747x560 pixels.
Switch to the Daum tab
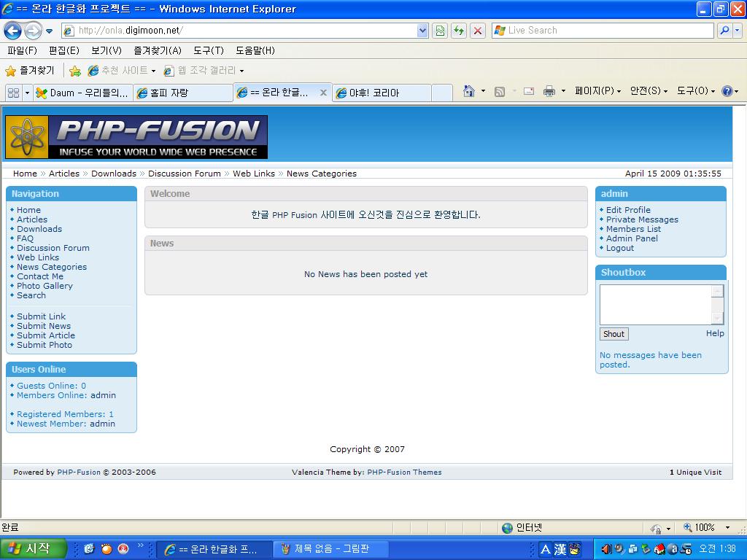(x=83, y=93)
